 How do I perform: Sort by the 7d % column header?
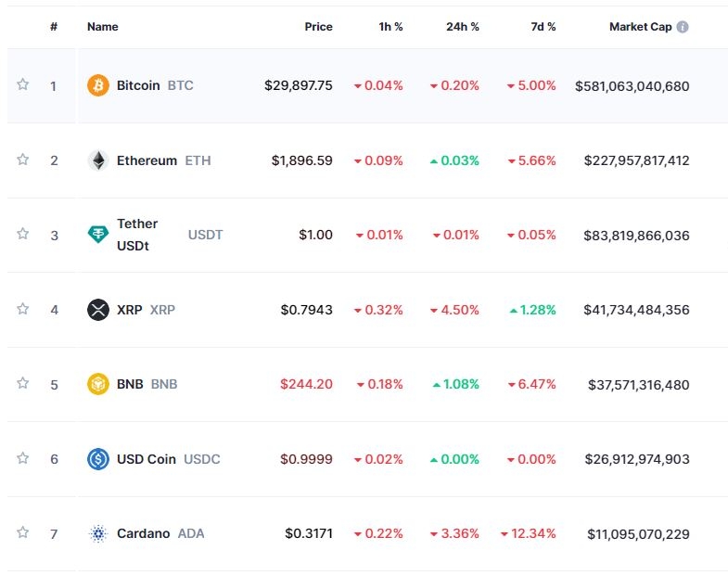[543, 27]
